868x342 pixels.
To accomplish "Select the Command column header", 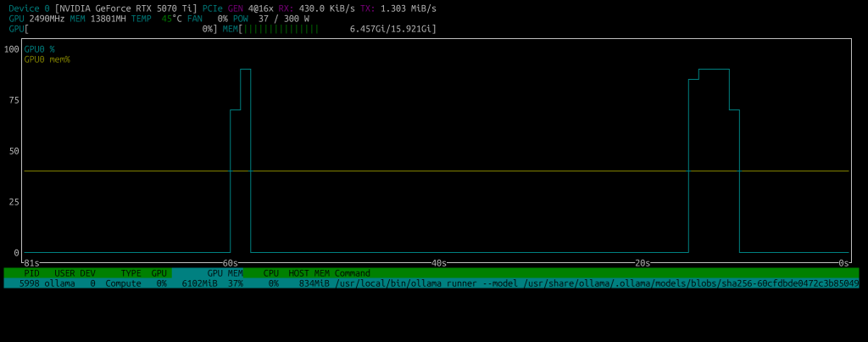I will point(352,273).
